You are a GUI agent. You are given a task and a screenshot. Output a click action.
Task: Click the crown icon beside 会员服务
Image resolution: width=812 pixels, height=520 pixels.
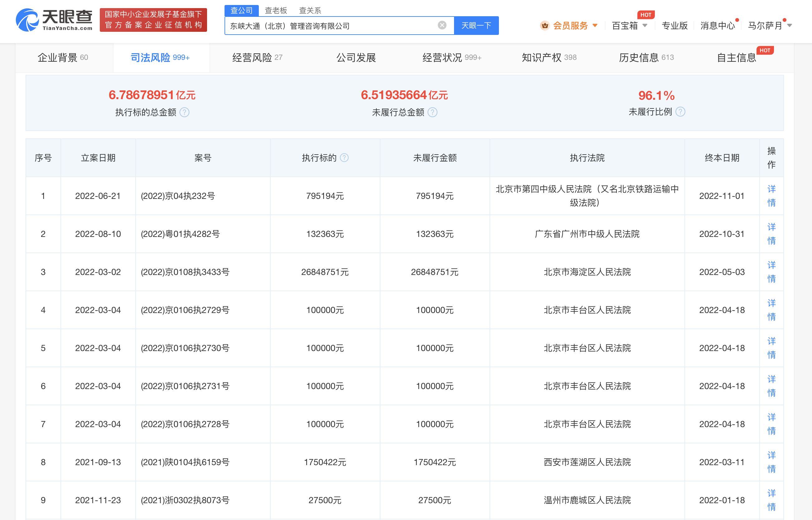544,25
